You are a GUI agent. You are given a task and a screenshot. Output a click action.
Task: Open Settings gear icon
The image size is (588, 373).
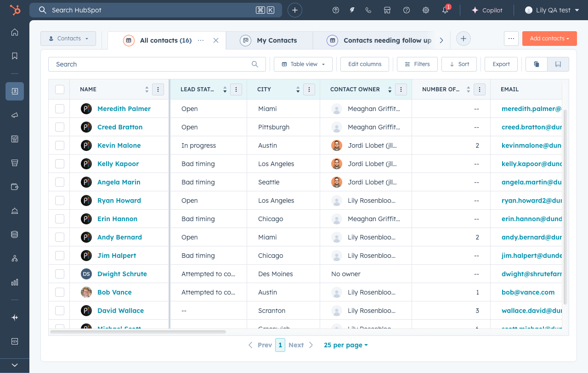[426, 10]
